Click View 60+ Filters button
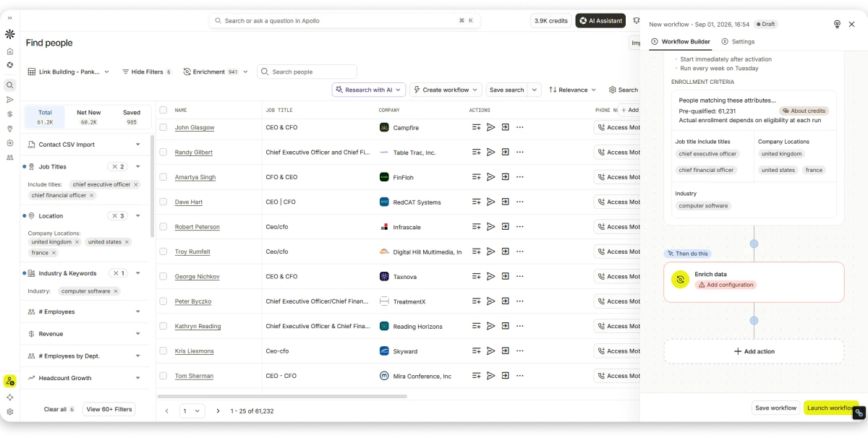This screenshot has height=438, width=868. click(109, 409)
